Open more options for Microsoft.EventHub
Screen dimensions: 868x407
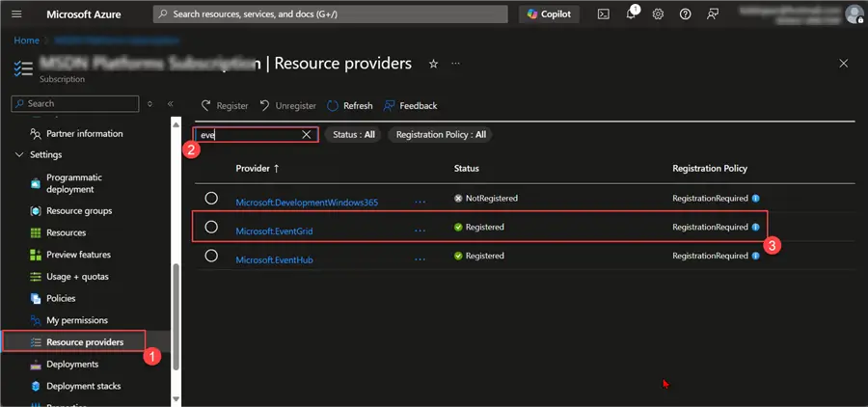pyautogui.click(x=420, y=259)
